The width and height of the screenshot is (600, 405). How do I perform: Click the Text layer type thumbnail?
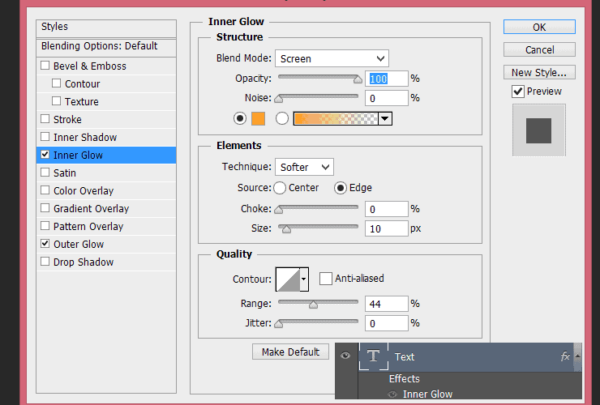pos(374,356)
